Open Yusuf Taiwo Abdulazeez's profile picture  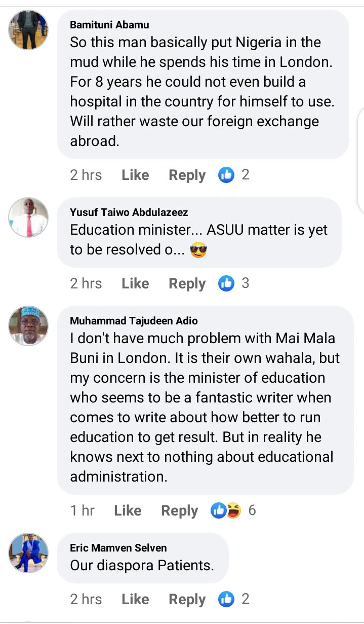point(28,217)
